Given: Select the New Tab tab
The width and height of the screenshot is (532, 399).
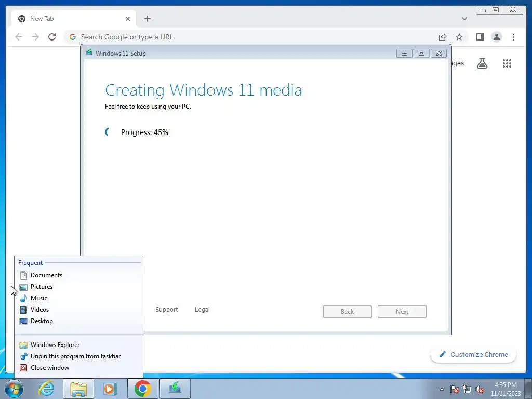Looking at the screenshot, I should click(x=74, y=19).
